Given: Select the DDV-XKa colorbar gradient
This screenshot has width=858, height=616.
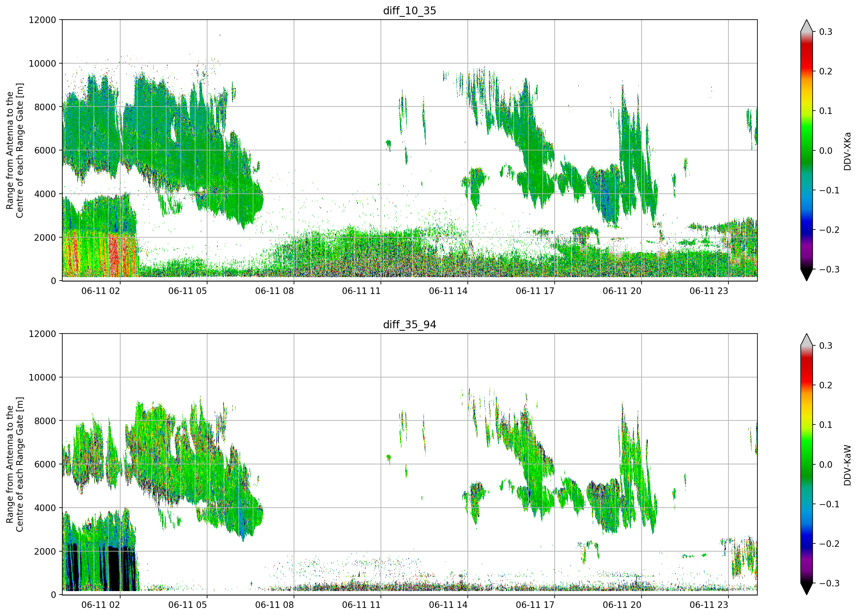Looking at the screenshot, I should coord(807,150).
